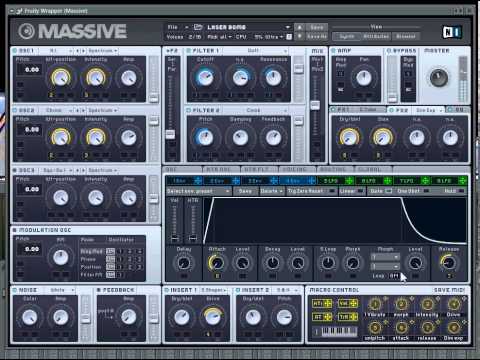The width and height of the screenshot is (480, 360).
Task: Open the LASER BOMB preset dropdown
Action: pyautogui.click(x=287, y=27)
